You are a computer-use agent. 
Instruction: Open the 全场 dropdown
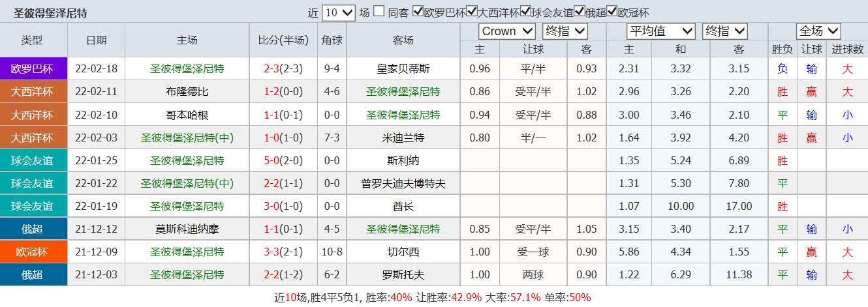click(x=818, y=31)
